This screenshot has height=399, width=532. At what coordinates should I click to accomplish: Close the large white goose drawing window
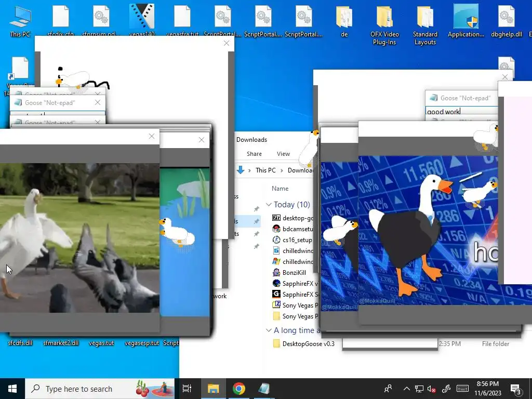coord(227,44)
